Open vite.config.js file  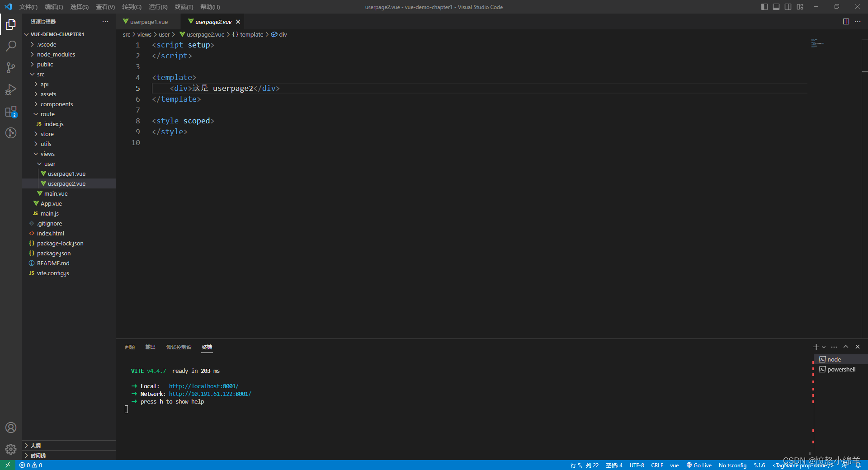click(x=69, y=273)
